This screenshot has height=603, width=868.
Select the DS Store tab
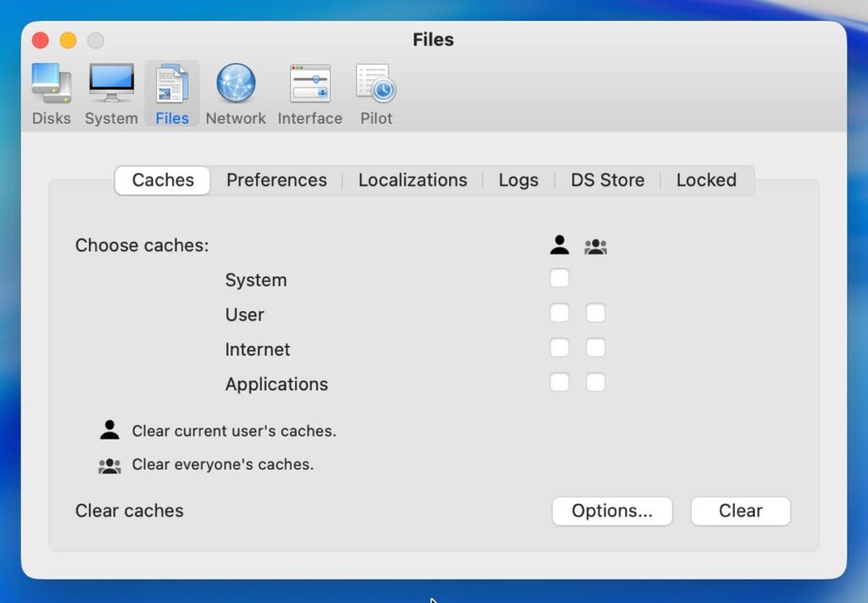[607, 180]
